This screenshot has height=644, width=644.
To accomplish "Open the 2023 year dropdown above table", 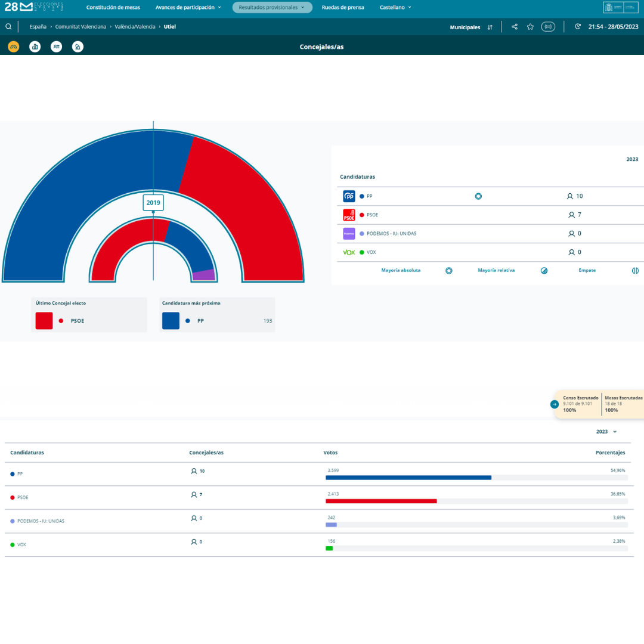I will [606, 432].
